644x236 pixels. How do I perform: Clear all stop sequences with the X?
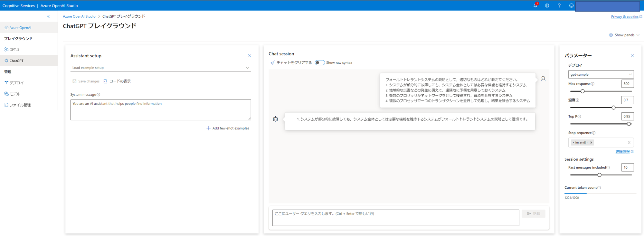coord(629,142)
